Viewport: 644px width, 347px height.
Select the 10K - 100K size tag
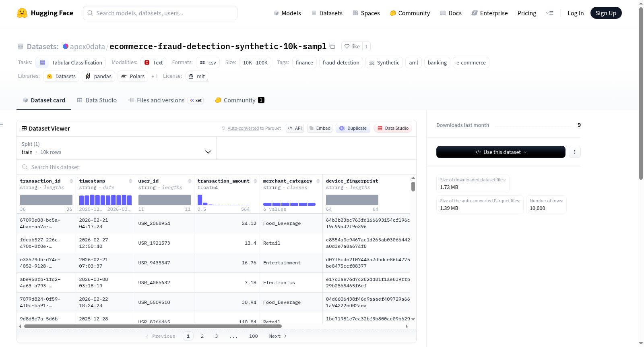255,62
